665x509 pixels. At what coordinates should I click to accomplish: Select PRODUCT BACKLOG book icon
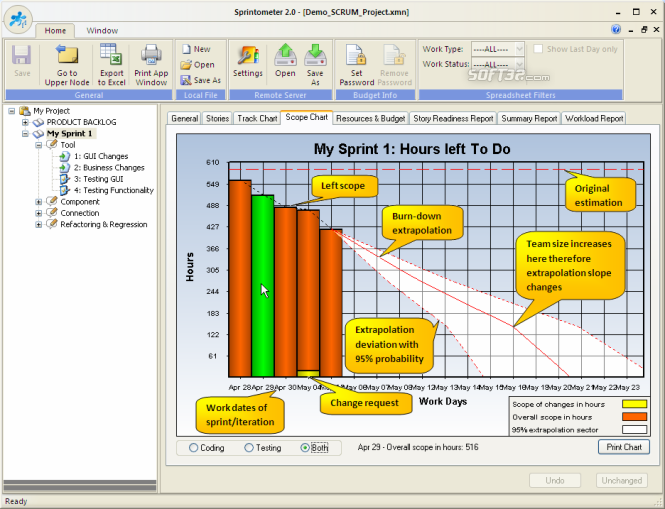tap(38, 122)
